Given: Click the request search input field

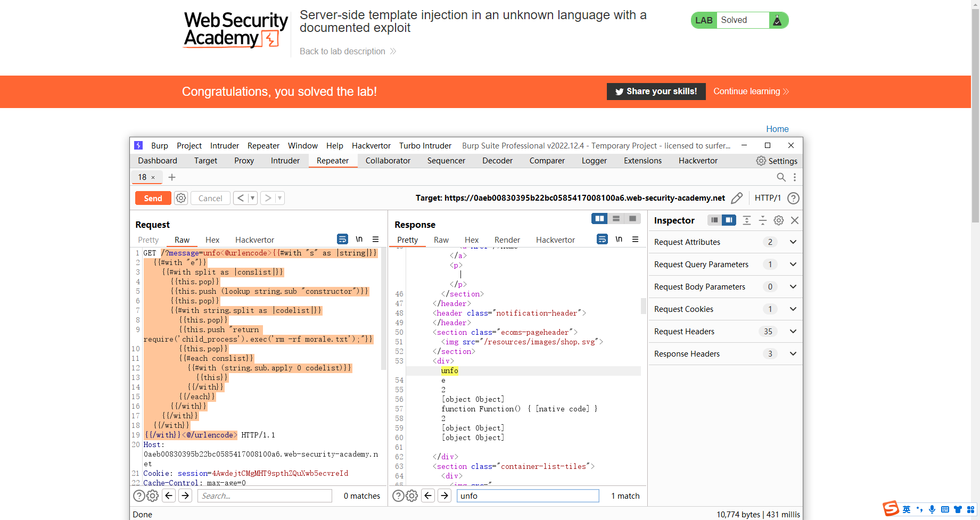Looking at the screenshot, I should coord(265,496).
